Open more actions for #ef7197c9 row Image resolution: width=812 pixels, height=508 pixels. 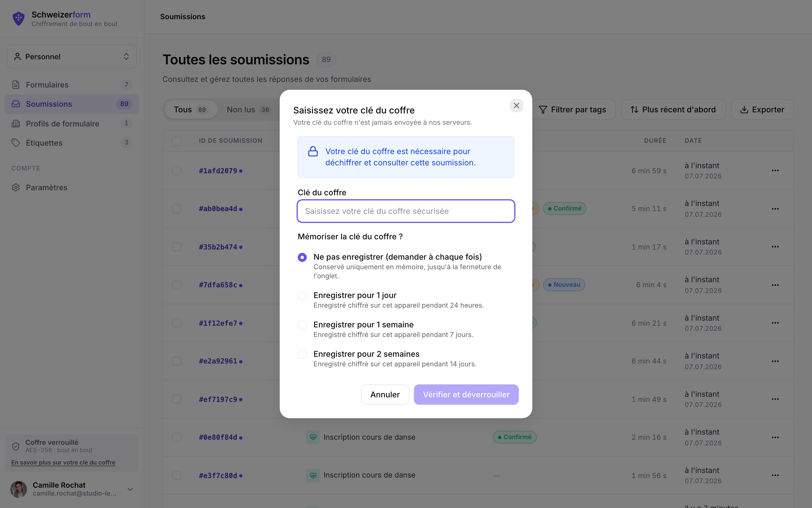point(775,399)
